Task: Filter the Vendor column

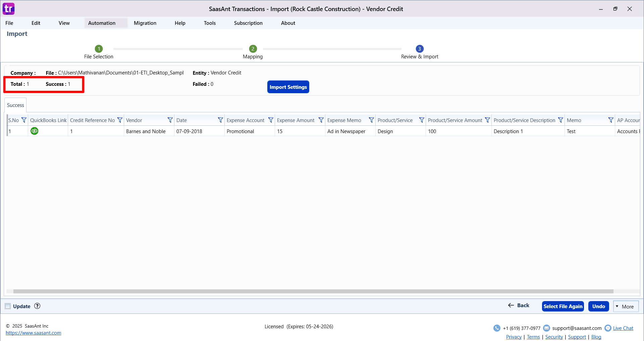Action: click(170, 120)
